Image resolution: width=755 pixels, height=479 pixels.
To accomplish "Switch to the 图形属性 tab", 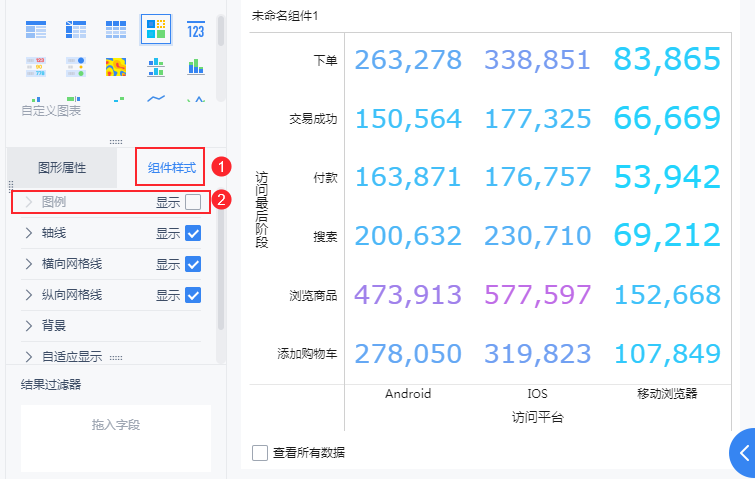I will tap(62, 168).
